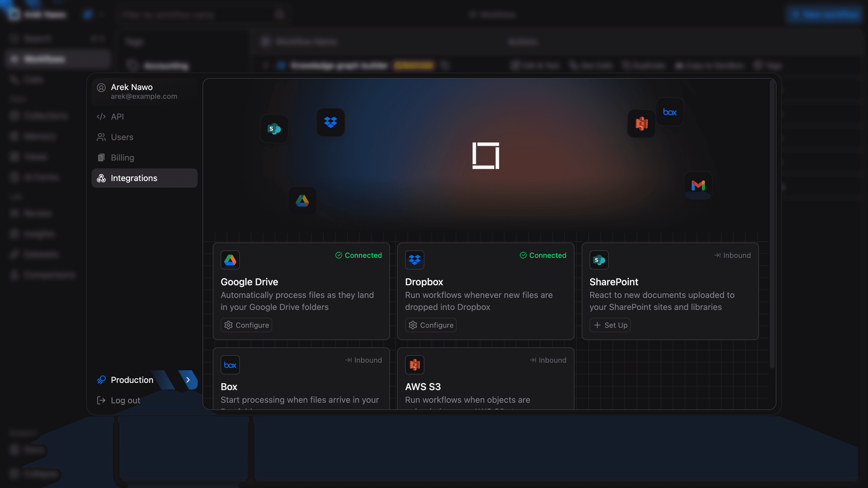Click the floating AWS S3 icon in banner
Viewport: 868px width, 488px height.
pyautogui.click(x=641, y=124)
